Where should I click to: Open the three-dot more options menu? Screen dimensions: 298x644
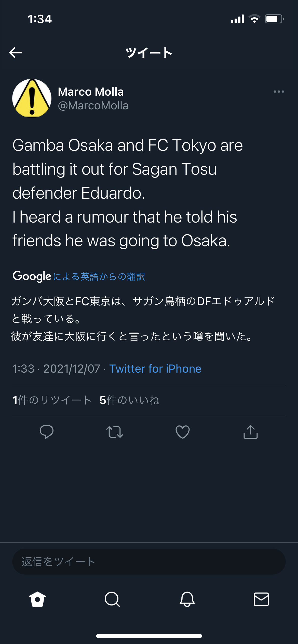pos(279,92)
